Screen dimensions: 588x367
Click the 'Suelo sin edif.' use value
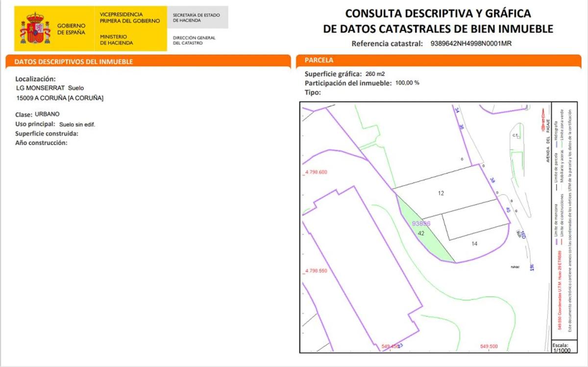click(x=77, y=125)
